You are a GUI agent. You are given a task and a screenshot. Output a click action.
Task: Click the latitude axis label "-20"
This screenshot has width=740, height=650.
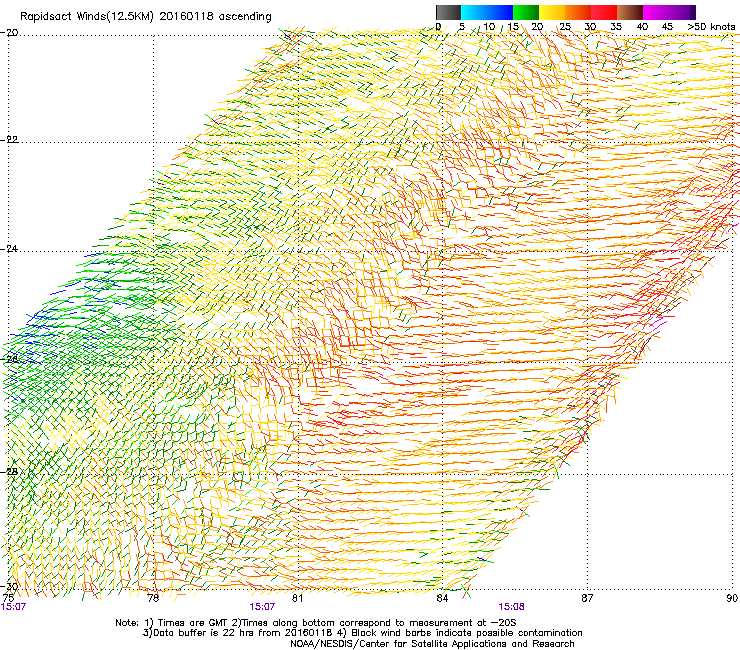pyautogui.click(x=9, y=33)
